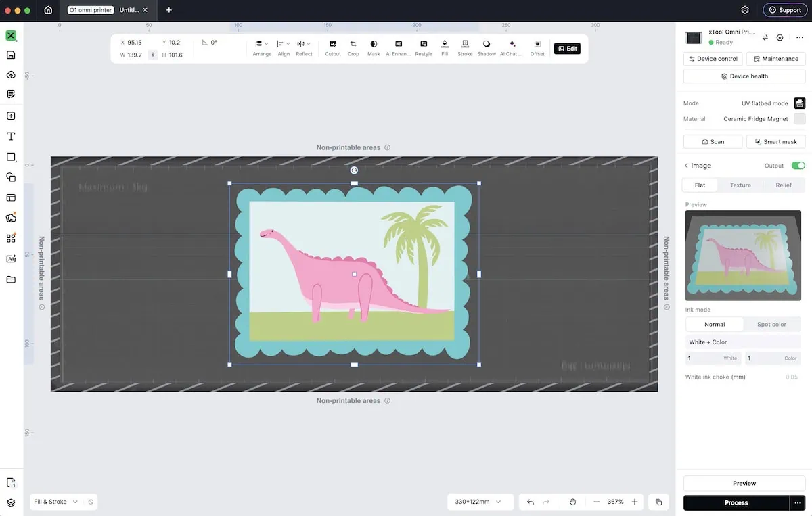Select Normal ink mode
The image size is (812, 516).
pos(715,324)
